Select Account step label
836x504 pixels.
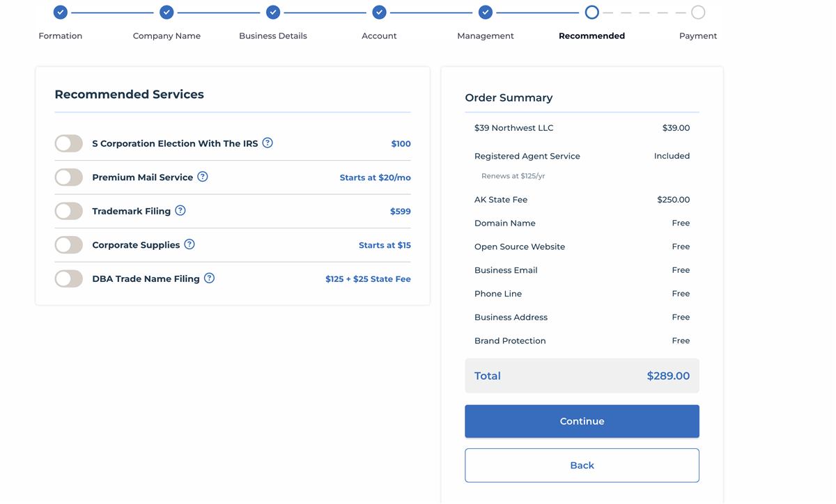click(x=379, y=36)
